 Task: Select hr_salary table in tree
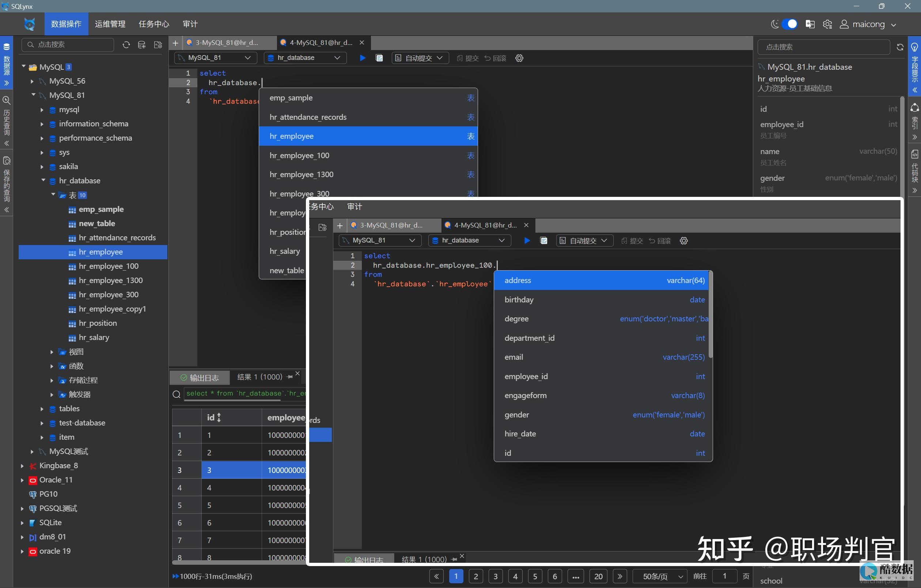coord(94,337)
